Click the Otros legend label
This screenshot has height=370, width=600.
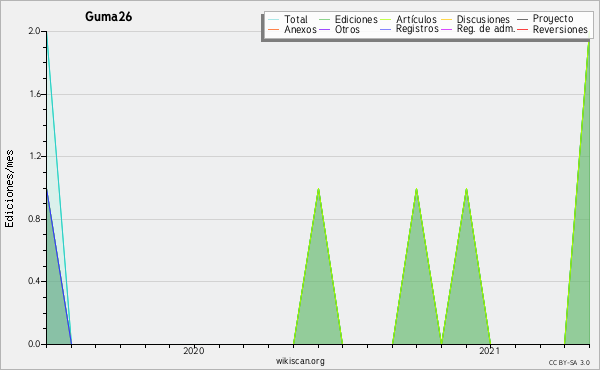click(347, 29)
